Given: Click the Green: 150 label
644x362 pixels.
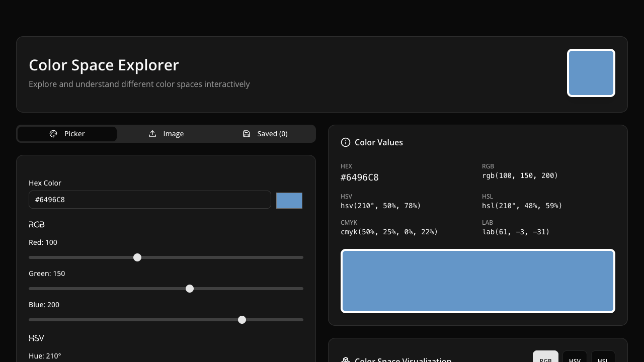Looking at the screenshot, I should [x=47, y=274].
